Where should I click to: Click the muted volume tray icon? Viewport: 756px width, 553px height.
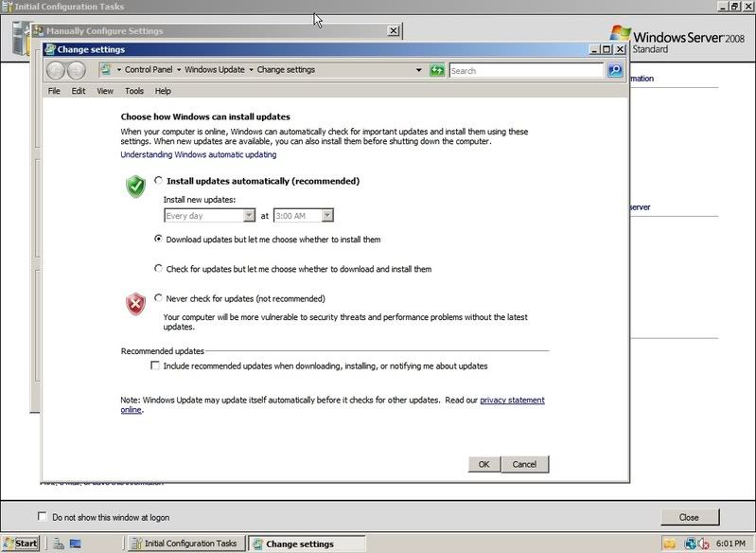[x=703, y=544]
